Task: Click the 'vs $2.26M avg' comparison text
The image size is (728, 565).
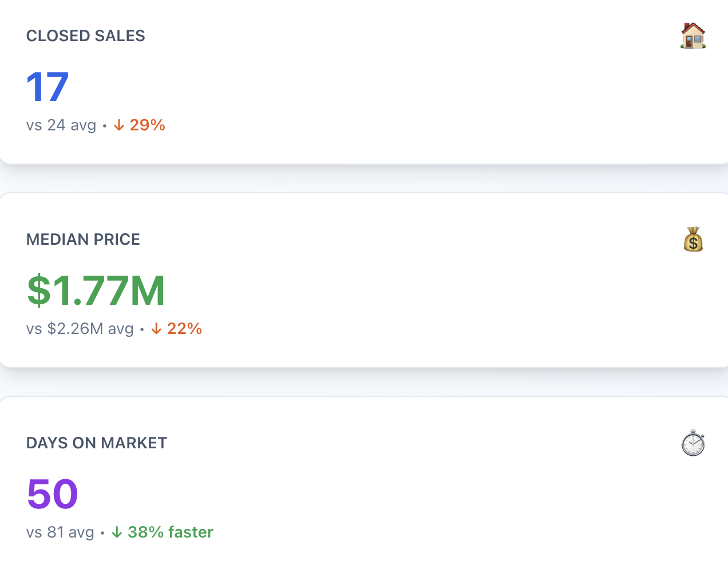Action: 80,329
